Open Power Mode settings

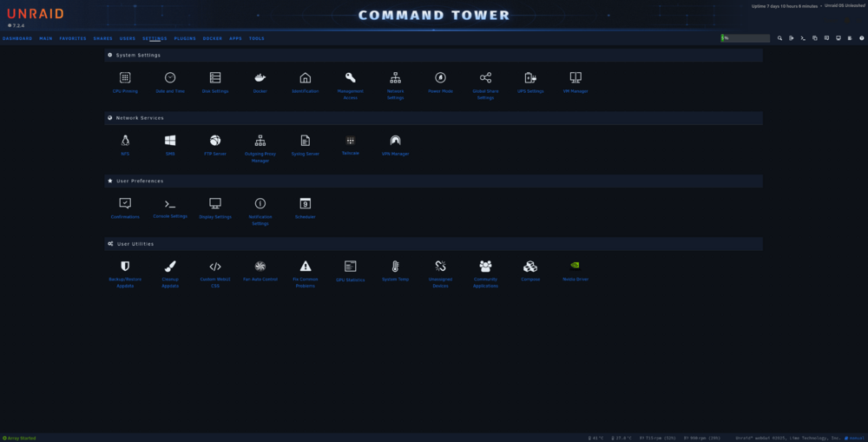click(441, 82)
